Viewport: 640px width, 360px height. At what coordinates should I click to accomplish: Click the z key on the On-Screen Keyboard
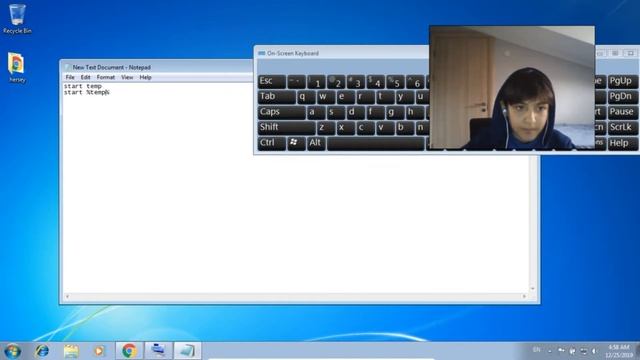point(326,127)
